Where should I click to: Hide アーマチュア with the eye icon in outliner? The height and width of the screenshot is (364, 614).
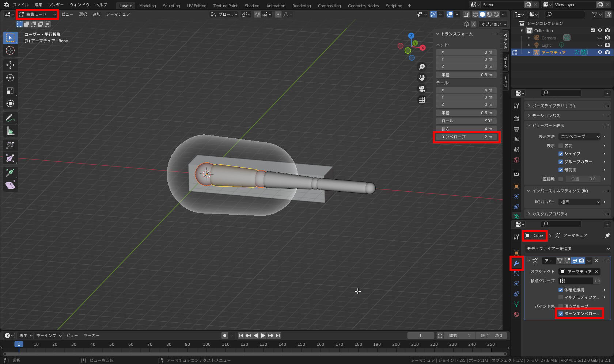click(x=600, y=52)
